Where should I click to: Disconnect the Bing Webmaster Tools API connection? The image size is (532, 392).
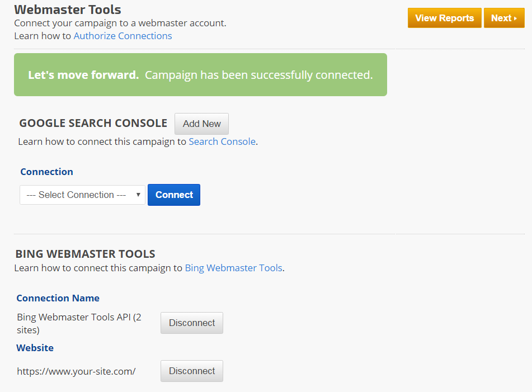pos(191,323)
